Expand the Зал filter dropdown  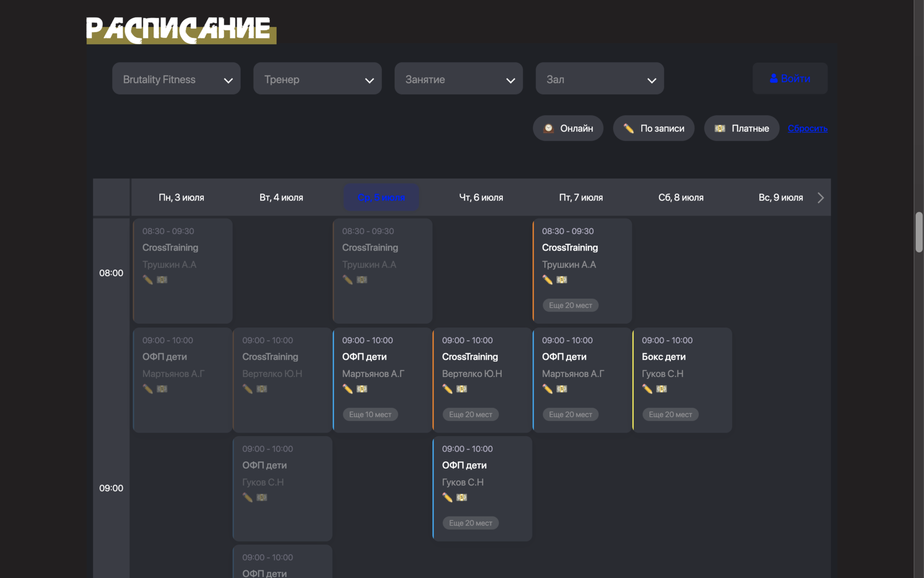599,79
